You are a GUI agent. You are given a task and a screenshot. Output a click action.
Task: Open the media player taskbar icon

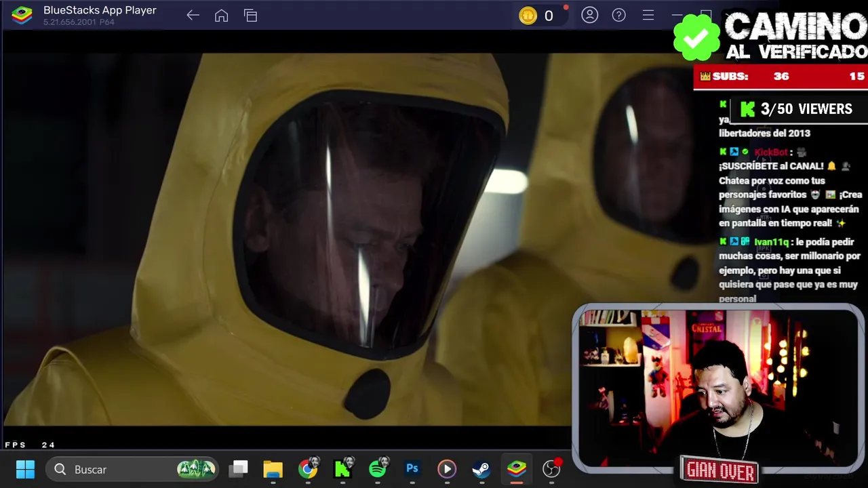pos(447,469)
